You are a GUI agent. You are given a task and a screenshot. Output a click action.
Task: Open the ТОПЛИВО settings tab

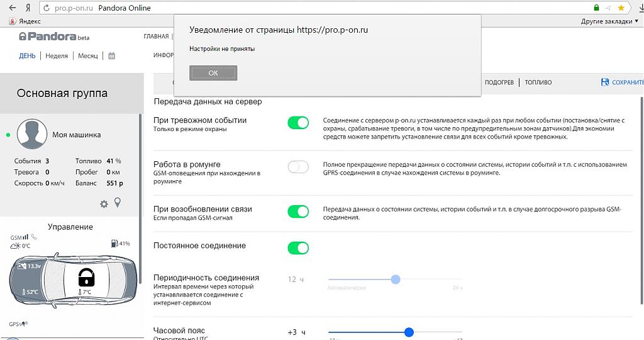[538, 82]
